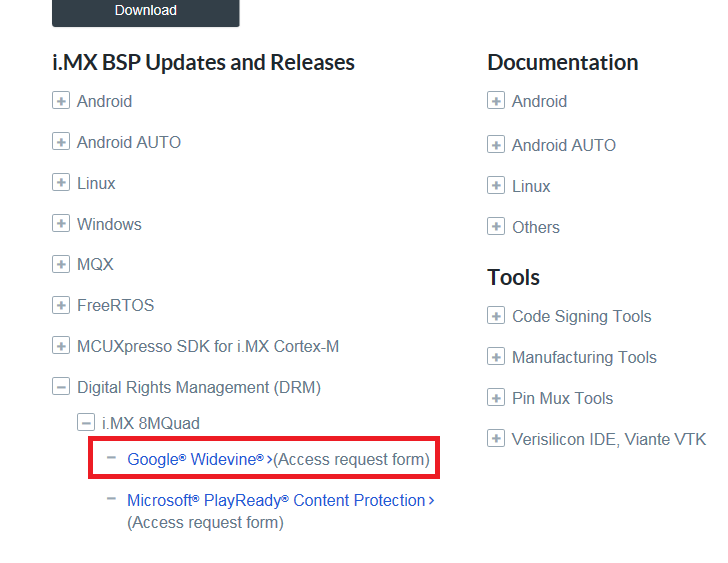Expand Code Signing Tools plus icon

496,316
